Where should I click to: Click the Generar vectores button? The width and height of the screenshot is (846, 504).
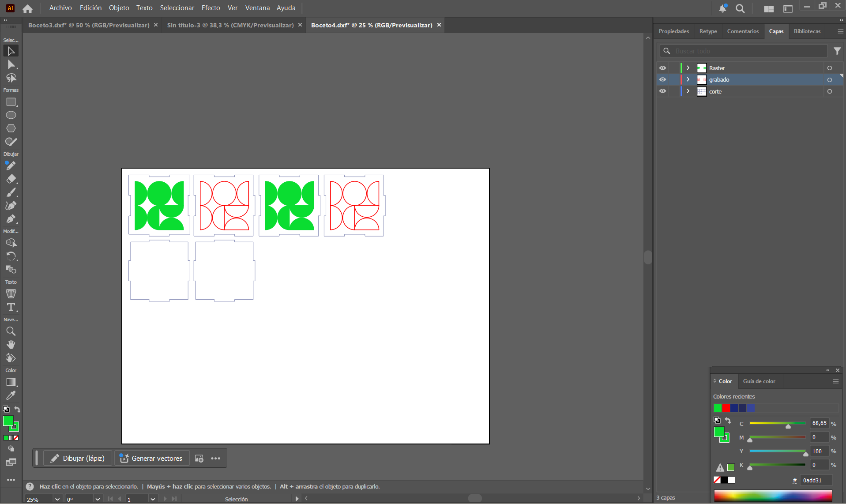[151, 459]
